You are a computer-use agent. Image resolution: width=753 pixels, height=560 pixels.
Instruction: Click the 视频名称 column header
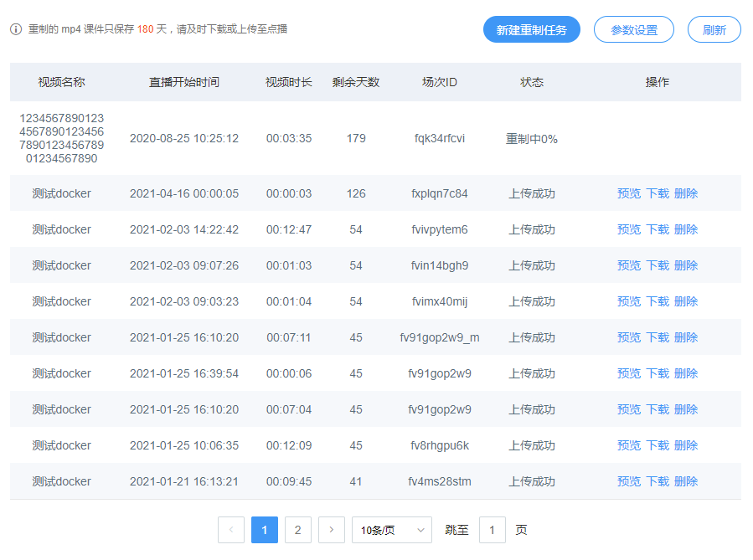coord(61,82)
